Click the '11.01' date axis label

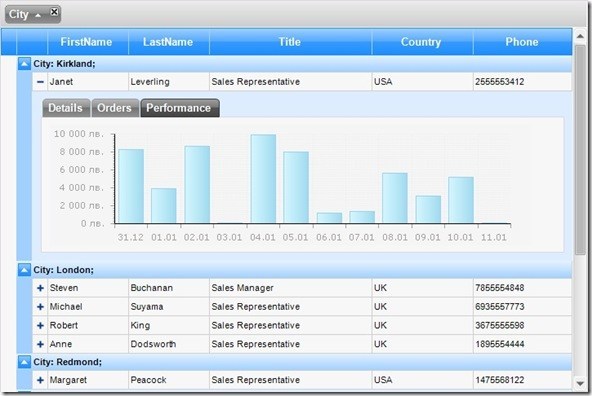(x=494, y=237)
